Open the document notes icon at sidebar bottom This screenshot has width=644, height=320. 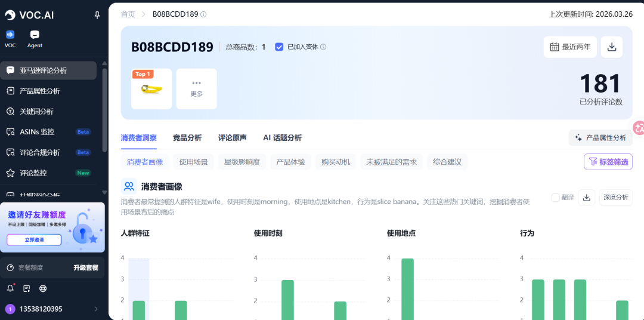pyautogui.click(x=27, y=288)
